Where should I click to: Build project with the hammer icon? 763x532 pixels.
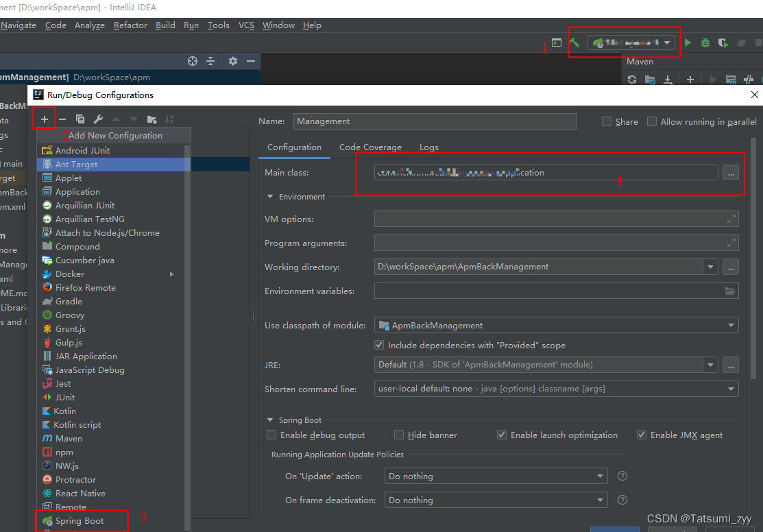click(x=574, y=43)
